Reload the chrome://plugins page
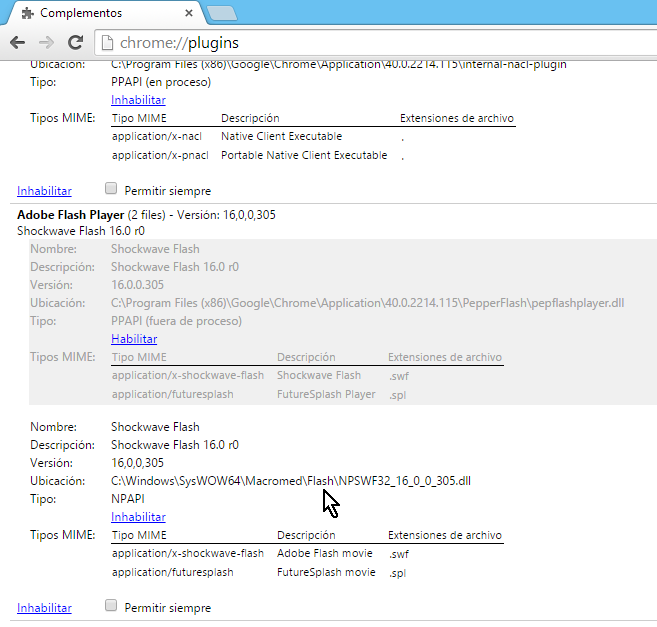This screenshot has height=627, width=657. pos(75,42)
